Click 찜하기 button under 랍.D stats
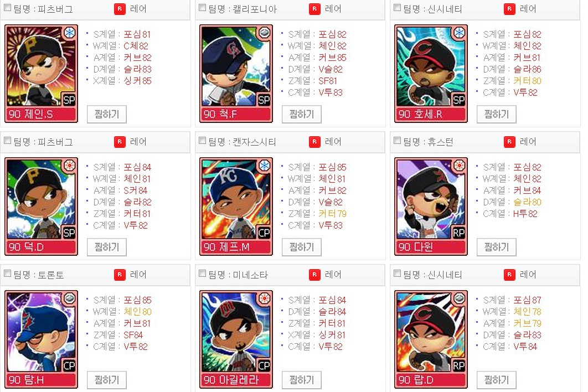Image resolution: width=588 pixels, height=392 pixels. tap(497, 380)
